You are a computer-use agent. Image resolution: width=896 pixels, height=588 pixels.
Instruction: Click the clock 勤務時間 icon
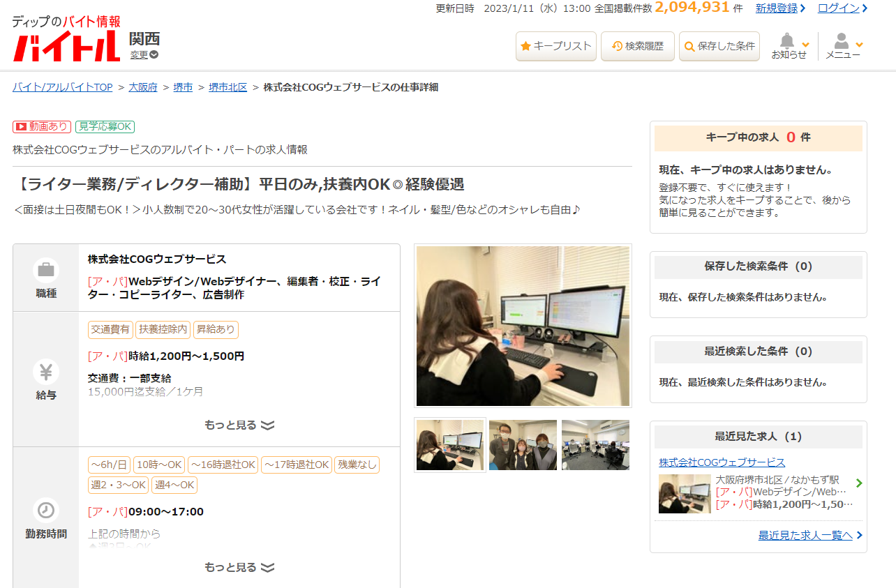[x=46, y=511]
